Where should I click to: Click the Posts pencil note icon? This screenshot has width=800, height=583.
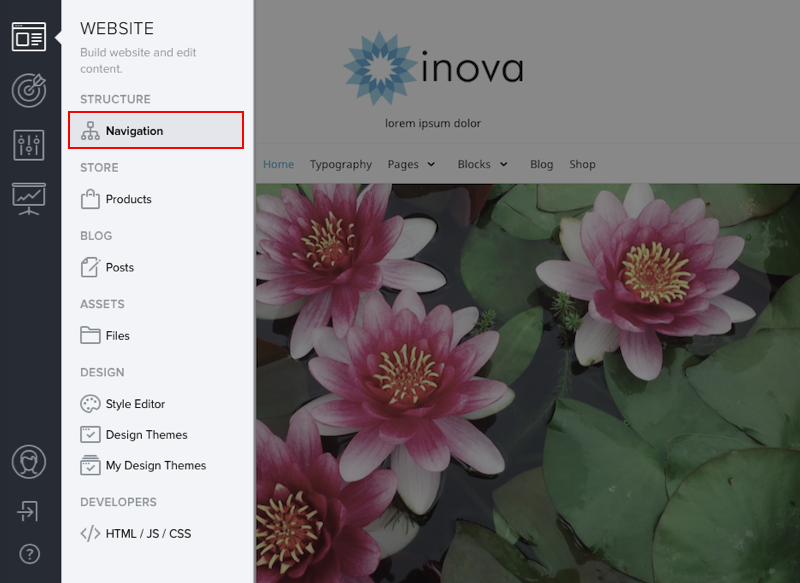coord(90,267)
